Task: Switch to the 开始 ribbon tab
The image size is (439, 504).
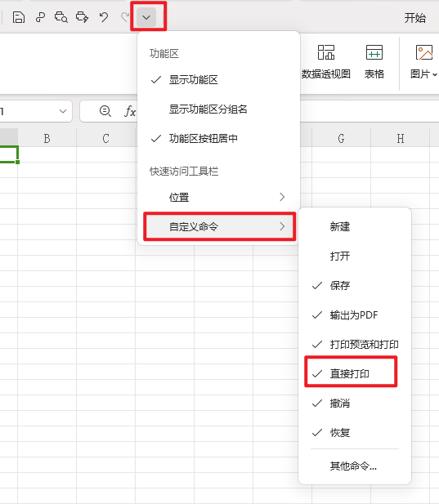Action: click(414, 18)
